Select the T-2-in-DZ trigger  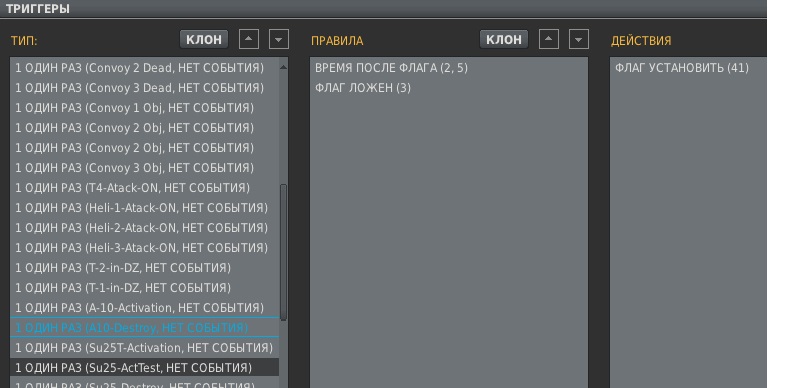144,268
